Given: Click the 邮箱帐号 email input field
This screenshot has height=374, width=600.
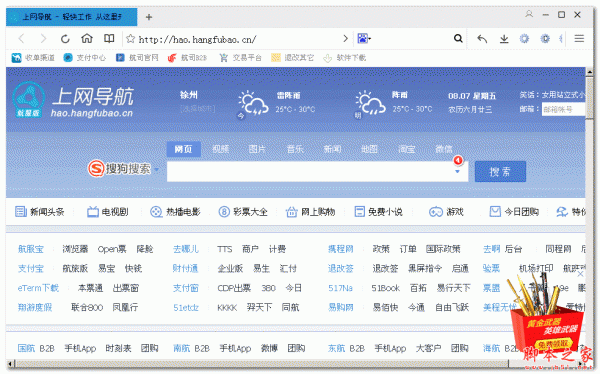Looking at the screenshot, I should pos(563,109).
